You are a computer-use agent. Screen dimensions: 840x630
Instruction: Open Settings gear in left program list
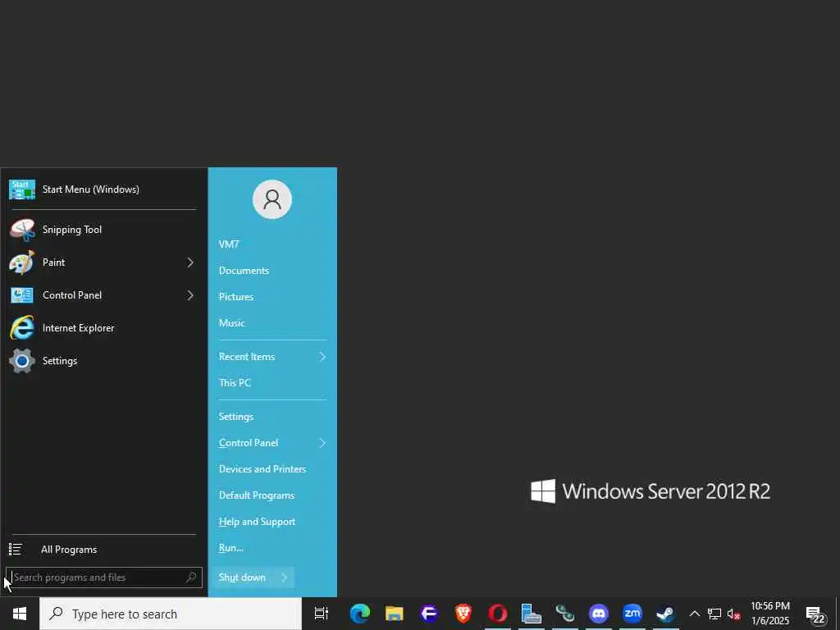tap(103, 361)
